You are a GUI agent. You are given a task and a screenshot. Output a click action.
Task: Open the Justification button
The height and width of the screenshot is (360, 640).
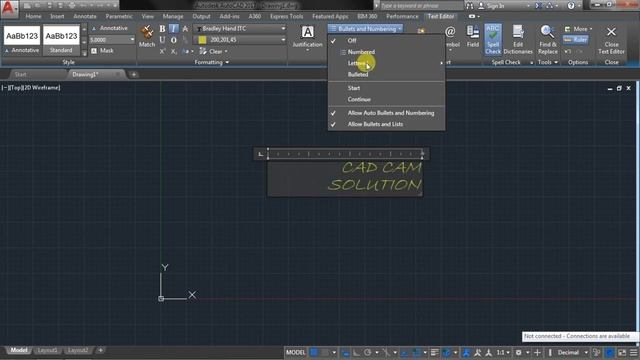307,38
